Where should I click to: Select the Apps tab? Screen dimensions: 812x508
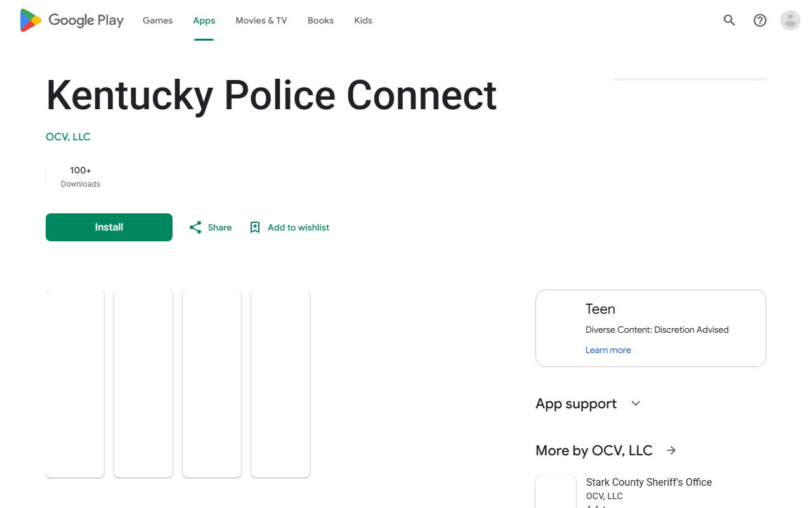click(x=204, y=20)
